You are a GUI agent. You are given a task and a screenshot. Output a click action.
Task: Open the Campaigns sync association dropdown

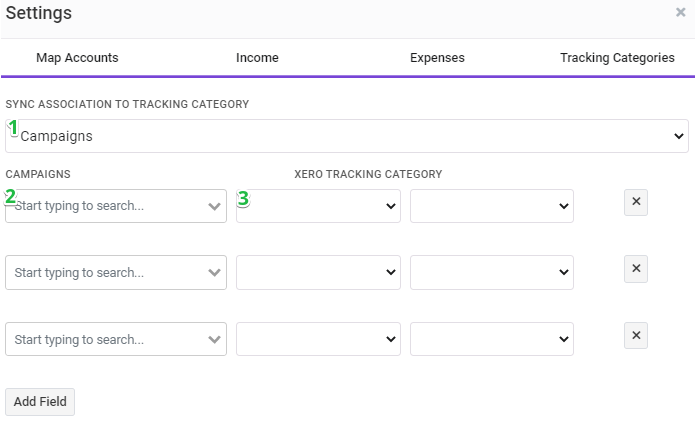tap(347, 136)
